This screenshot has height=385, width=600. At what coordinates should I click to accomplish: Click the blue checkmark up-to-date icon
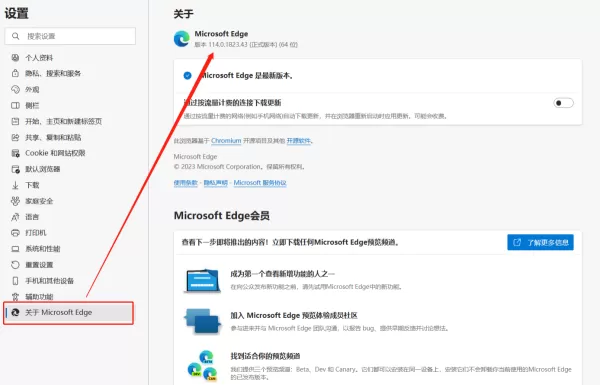(187, 75)
